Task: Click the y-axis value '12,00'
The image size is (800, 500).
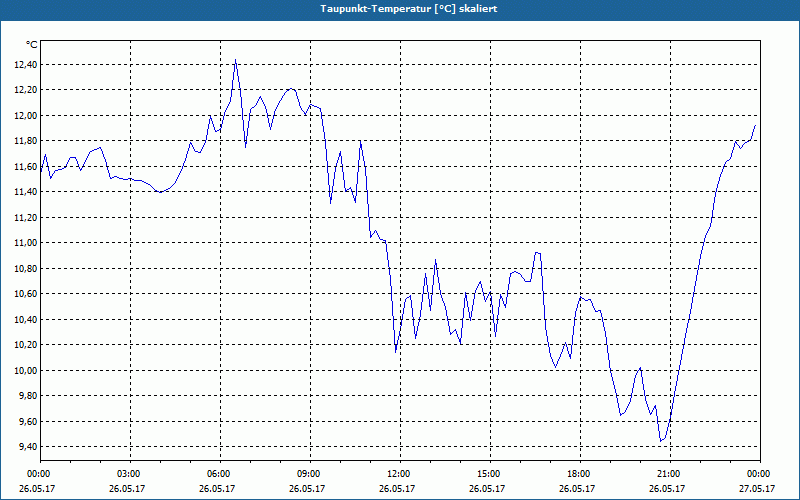Action: (27, 115)
